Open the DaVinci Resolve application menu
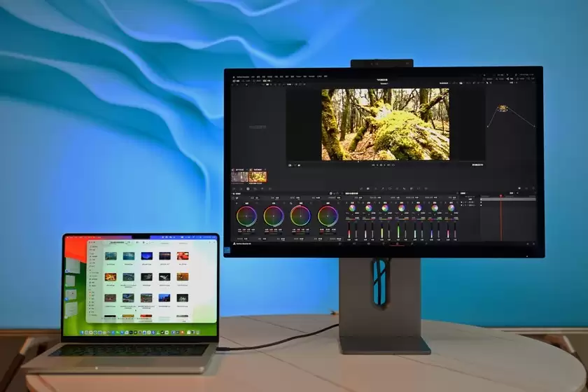Viewport: 588px width, 392px height. (243, 76)
